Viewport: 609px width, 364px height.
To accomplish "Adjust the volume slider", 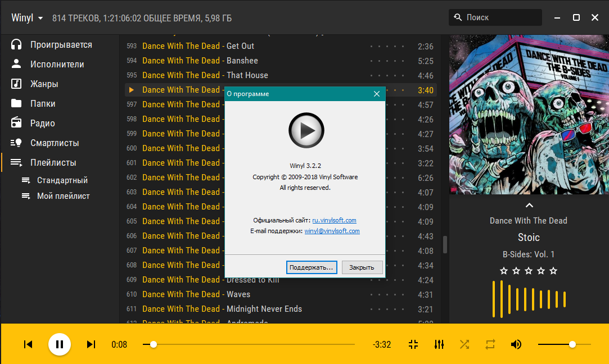I will click(572, 344).
